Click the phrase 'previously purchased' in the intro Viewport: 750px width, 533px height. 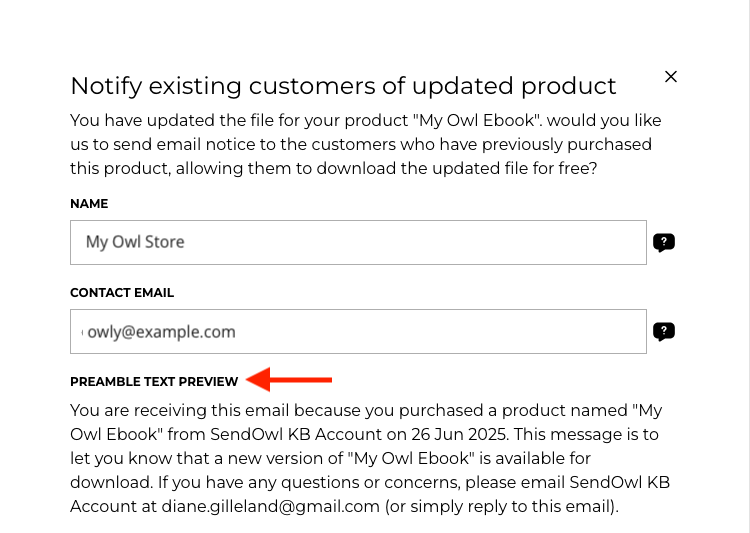pos(576,144)
